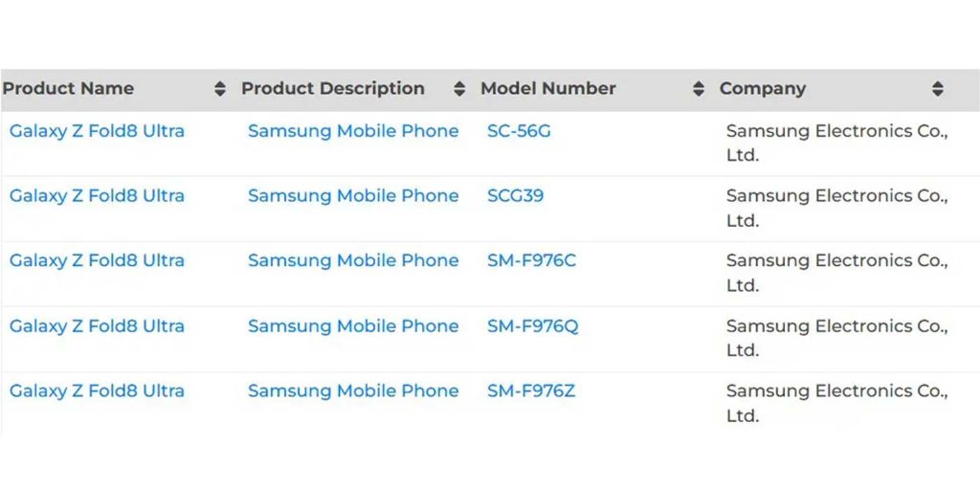Open model number SM-F976Z link

(531, 391)
